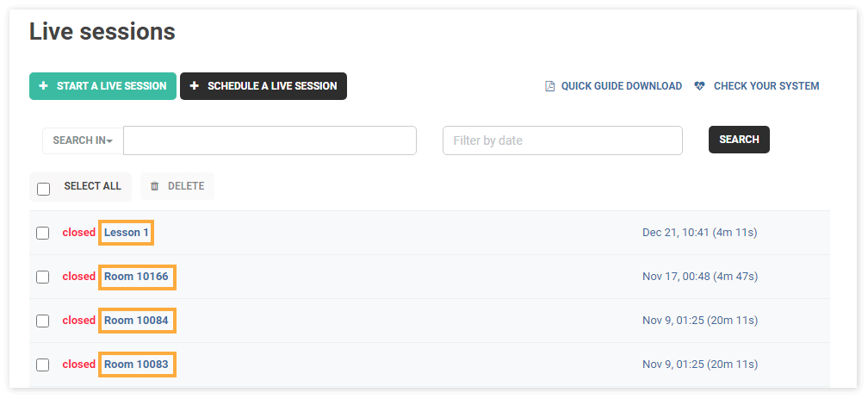Image resolution: width=868 pixels, height=399 pixels.
Task: Click the plus icon on Start a Live Session
Action: pos(43,86)
